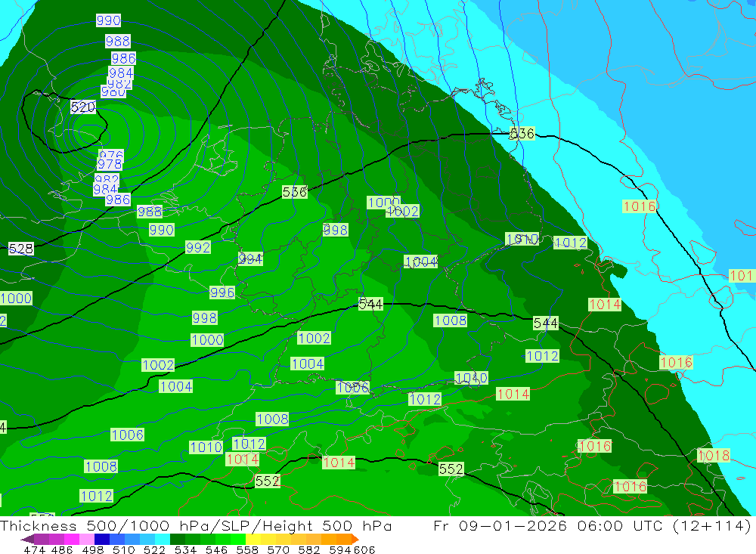756x554 pixels.
Task: Click the cyan legend swatch above 522
Action: 162,539
